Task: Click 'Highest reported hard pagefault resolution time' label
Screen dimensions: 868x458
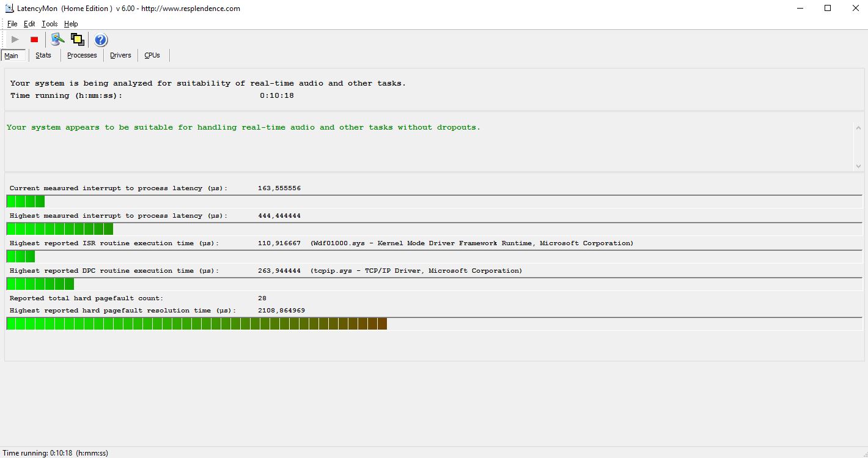Action: pos(123,311)
